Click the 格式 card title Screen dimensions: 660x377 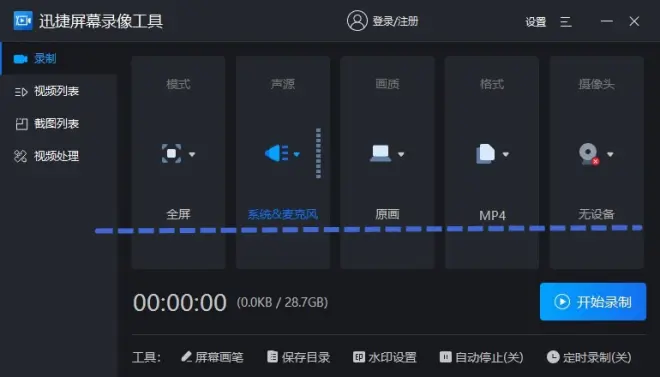click(492, 84)
